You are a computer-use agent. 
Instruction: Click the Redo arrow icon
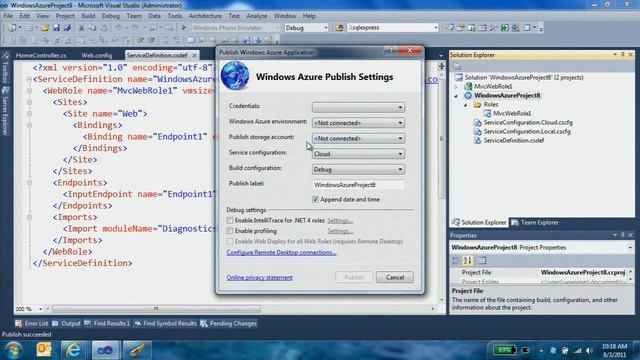click(x=135, y=28)
